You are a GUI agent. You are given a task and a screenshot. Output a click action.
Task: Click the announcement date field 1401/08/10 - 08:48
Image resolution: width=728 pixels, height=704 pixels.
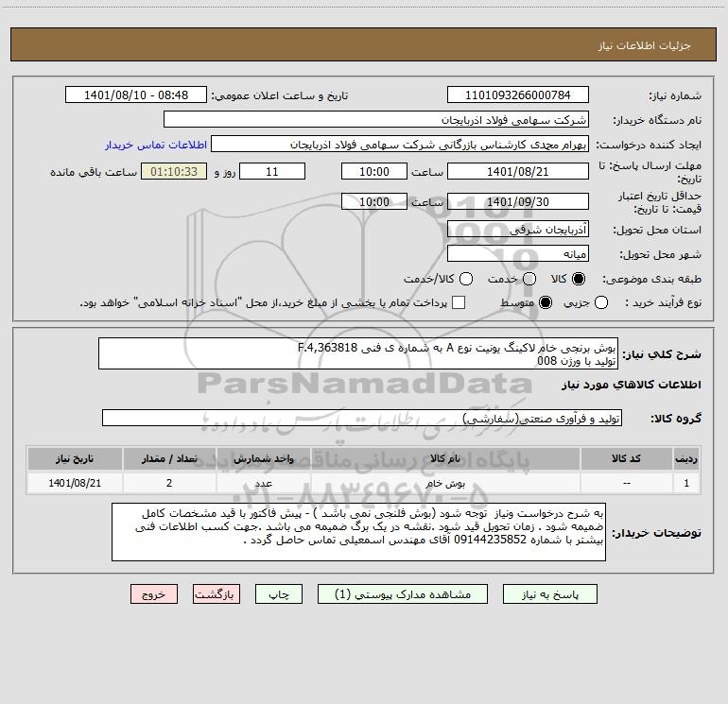136,94
